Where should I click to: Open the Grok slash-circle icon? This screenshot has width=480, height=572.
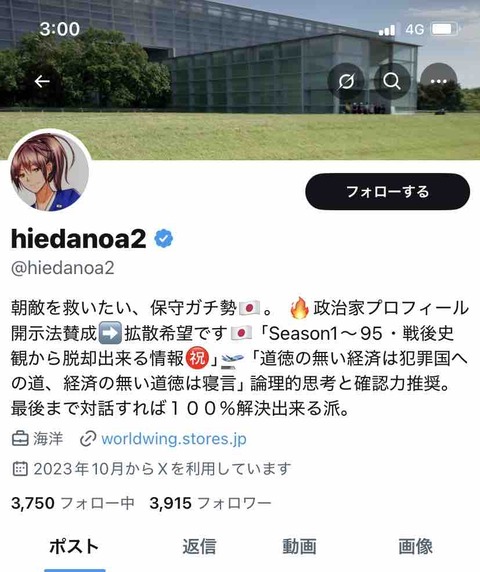pos(345,81)
